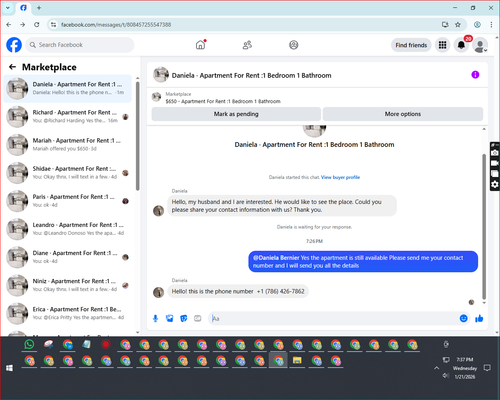Image resolution: width=500 pixels, height=400 pixels.
Task: Click install app icon in address bar
Action: click(x=445, y=24)
